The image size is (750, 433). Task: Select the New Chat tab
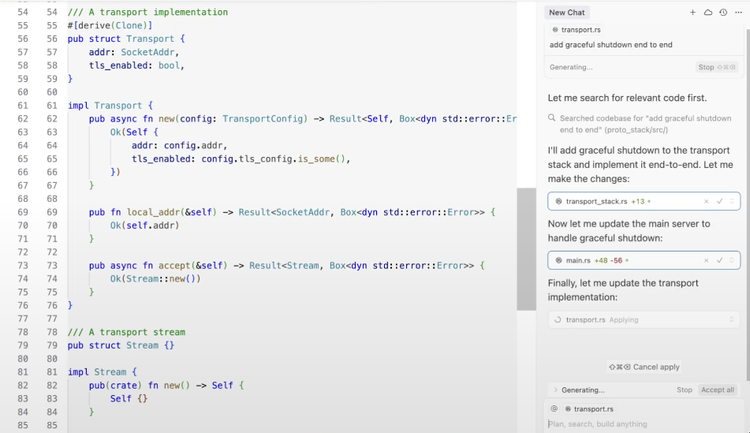pyautogui.click(x=566, y=12)
